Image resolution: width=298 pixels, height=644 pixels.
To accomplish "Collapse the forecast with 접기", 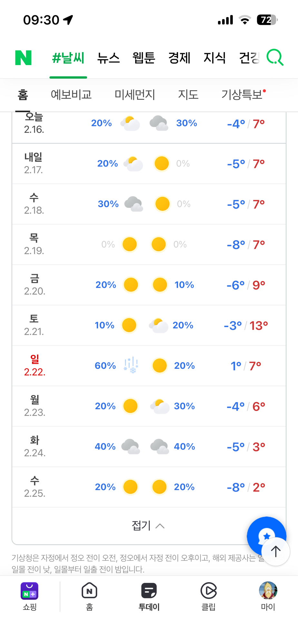I will [148, 526].
